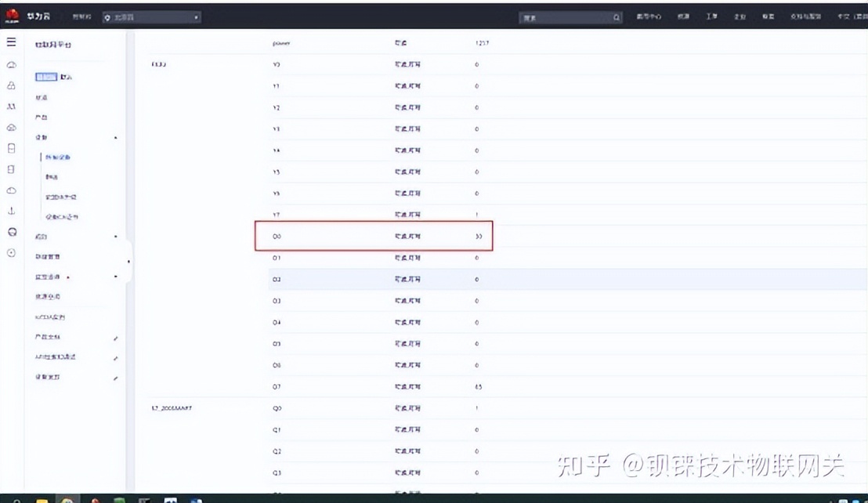Click the magnifier icon in the search bar
Image resolution: width=868 pixels, height=503 pixels.
coord(616,16)
